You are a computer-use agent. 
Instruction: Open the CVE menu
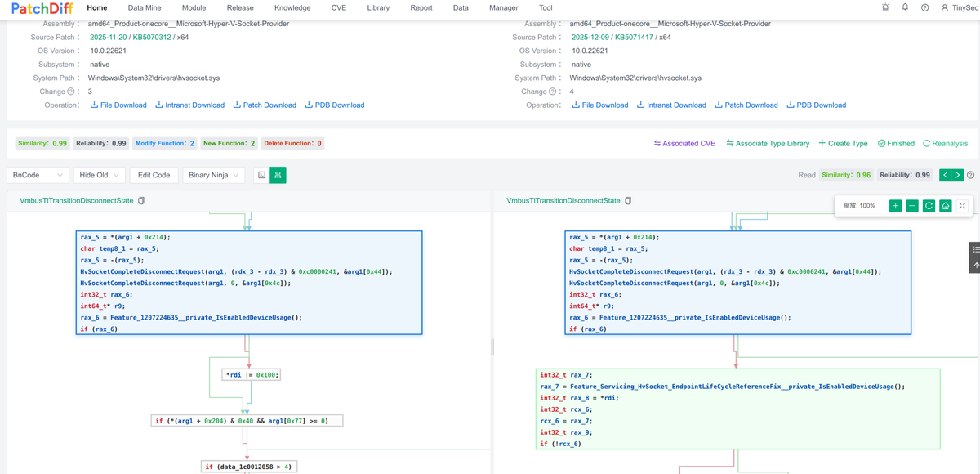pos(338,7)
